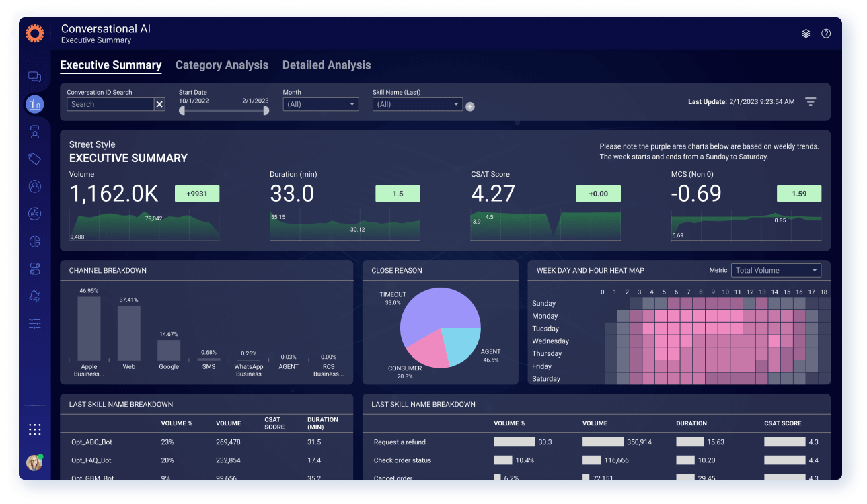This screenshot has height=504, width=867.
Task: Open the tag sidebar icon
Action: tap(34, 159)
